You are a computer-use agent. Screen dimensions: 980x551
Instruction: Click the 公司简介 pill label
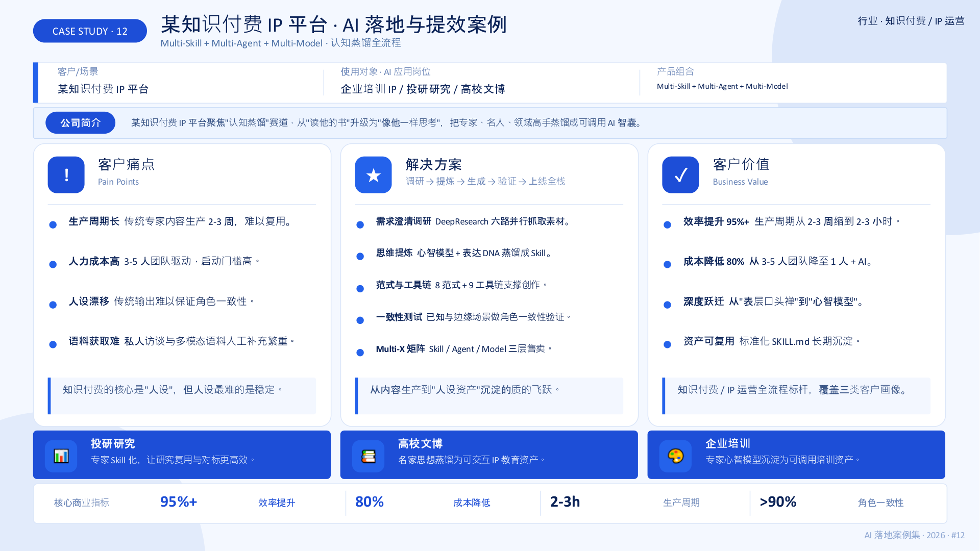(80, 123)
